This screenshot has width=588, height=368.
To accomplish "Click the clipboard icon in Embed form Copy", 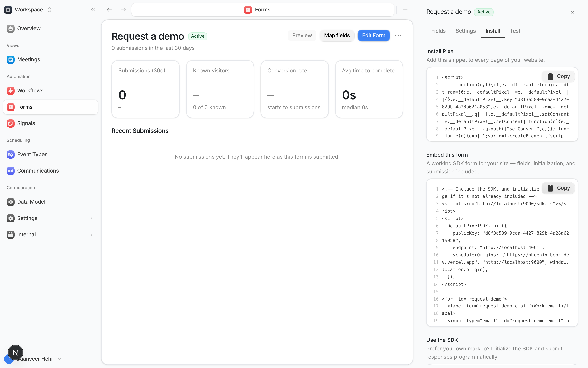I will point(550,188).
